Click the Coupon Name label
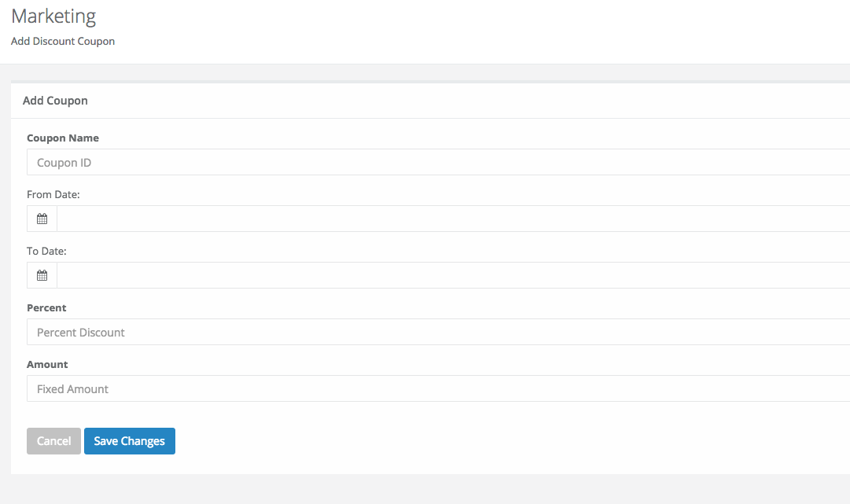Image resolution: width=850 pixels, height=504 pixels. pyautogui.click(x=63, y=138)
